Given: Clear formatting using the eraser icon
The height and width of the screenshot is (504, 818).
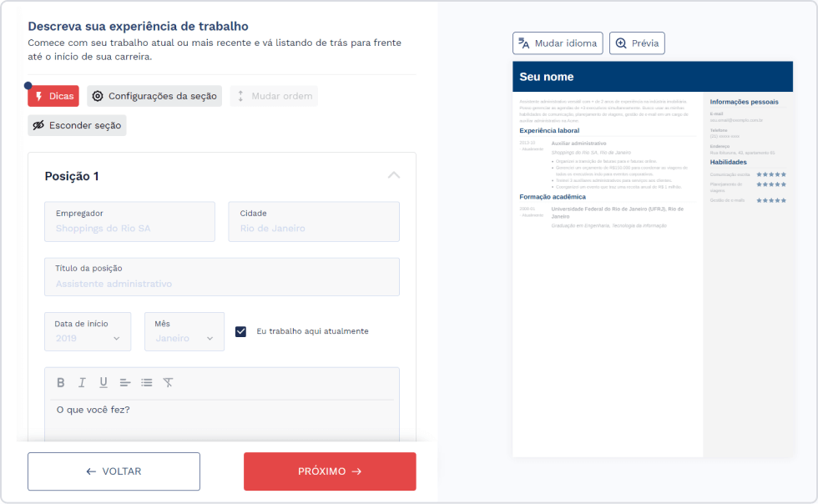Looking at the screenshot, I should pyautogui.click(x=167, y=382).
